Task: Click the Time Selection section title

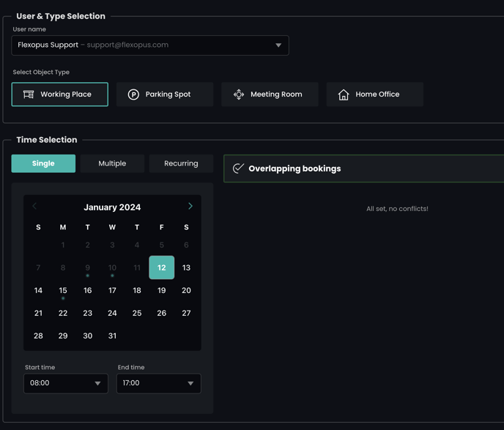Action: tap(47, 140)
